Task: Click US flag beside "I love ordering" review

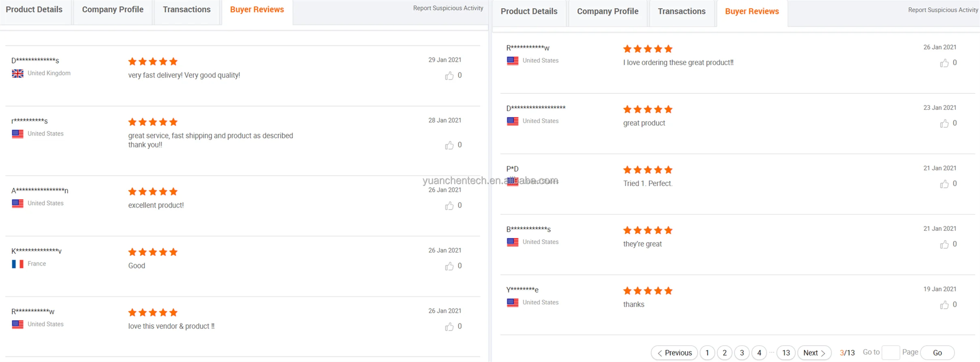Action: pyautogui.click(x=512, y=61)
